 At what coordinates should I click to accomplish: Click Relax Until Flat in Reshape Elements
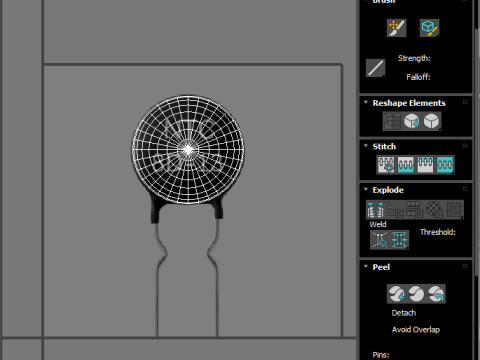(412, 121)
